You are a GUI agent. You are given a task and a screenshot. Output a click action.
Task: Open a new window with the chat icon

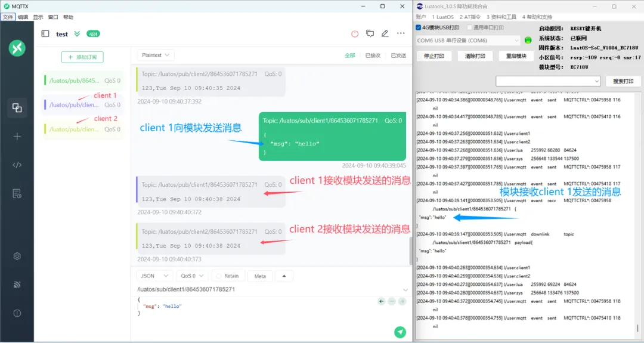[370, 33]
